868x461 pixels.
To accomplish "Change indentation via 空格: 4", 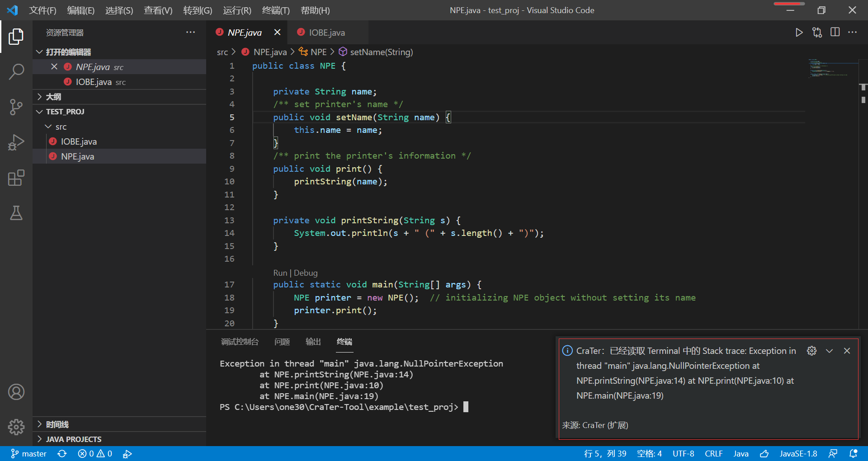I will 649,453.
